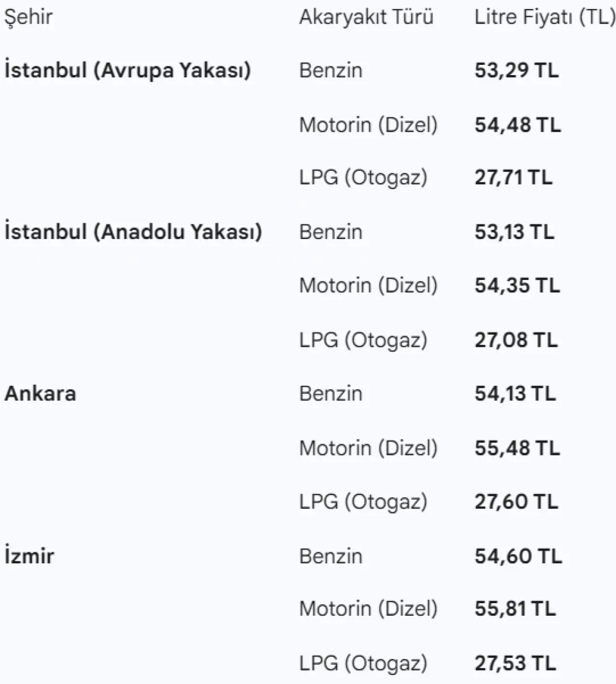
Task: Select the İstanbul (Anadolu Yakası) city cell
Action: click(133, 232)
